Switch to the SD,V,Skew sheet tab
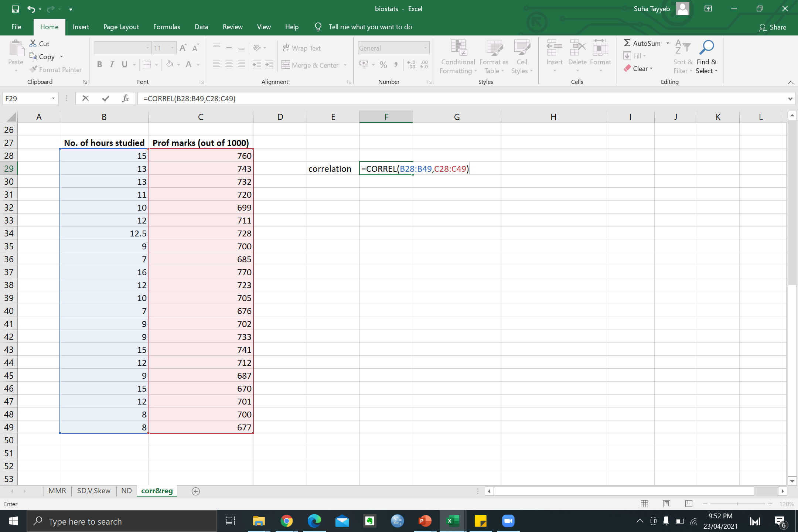Image resolution: width=798 pixels, height=532 pixels. point(93,491)
